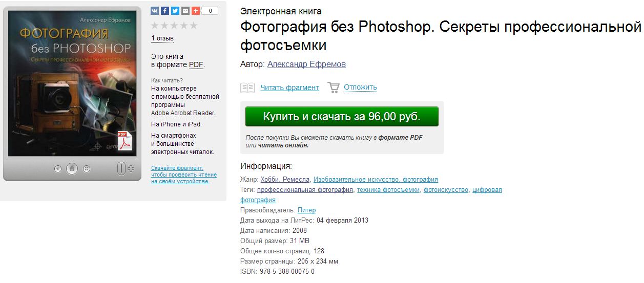
Task: Open publisher "Питер" link
Action: point(306,210)
